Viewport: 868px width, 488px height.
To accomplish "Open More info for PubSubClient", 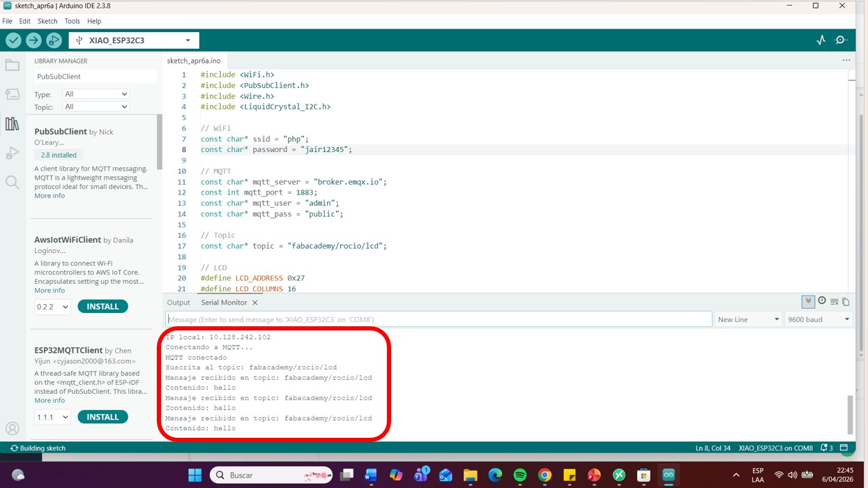I will (50, 196).
